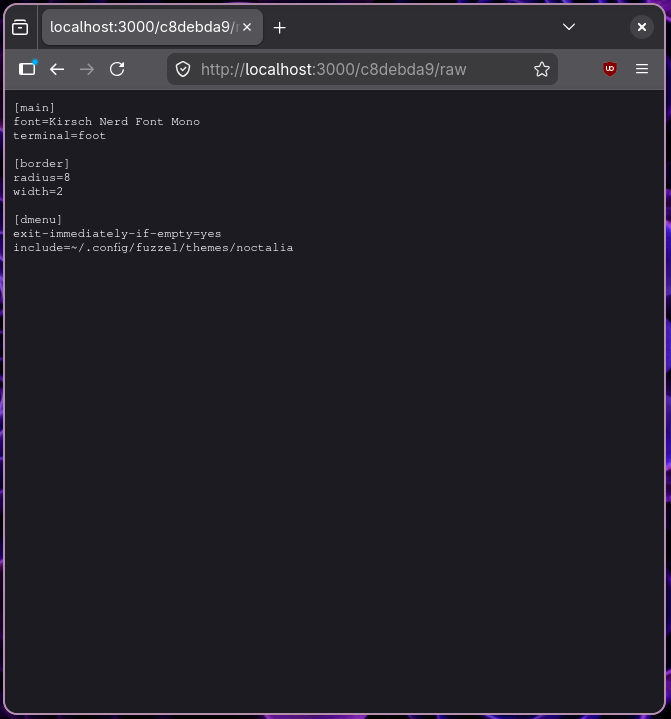Screen dimensions: 671x719
Task: Bookmark this page with the star
Action: [x=541, y=69]
